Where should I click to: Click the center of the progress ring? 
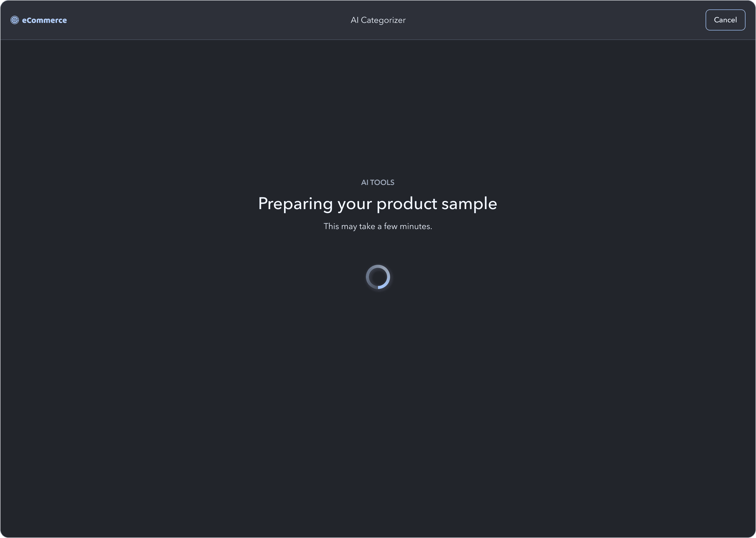[x=378, y=277]
